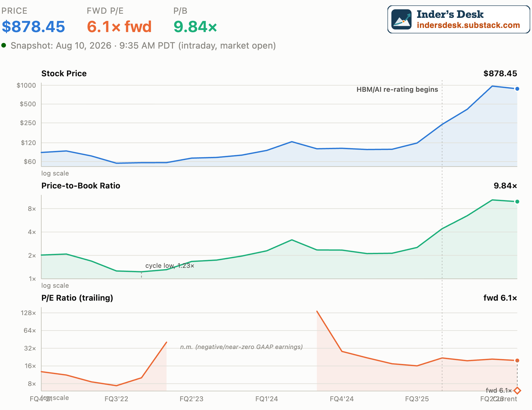Click the Inder's Desk title text
This screenshot has width=532, height=410.
(450, 14)
